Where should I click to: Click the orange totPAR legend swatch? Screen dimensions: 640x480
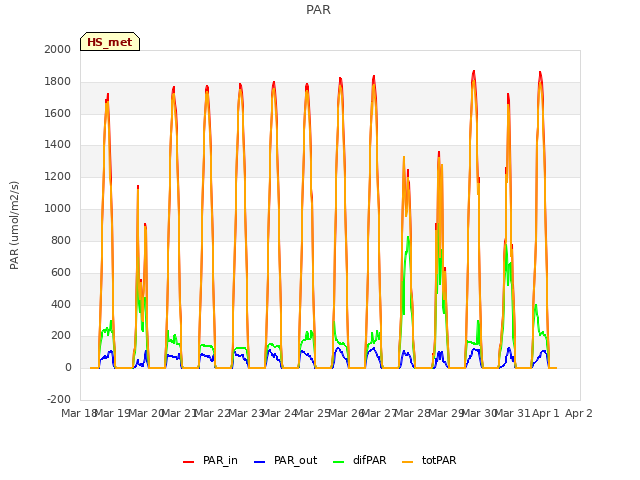[x=407, y=462]
